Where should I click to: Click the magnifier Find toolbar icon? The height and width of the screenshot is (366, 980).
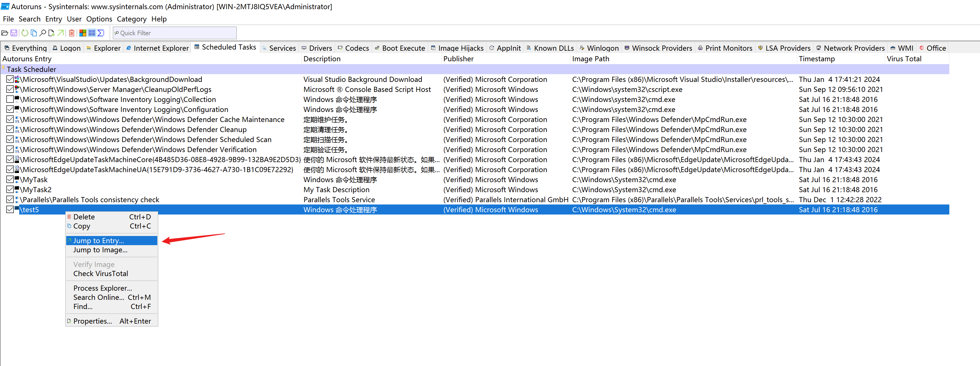pos(43,33)
